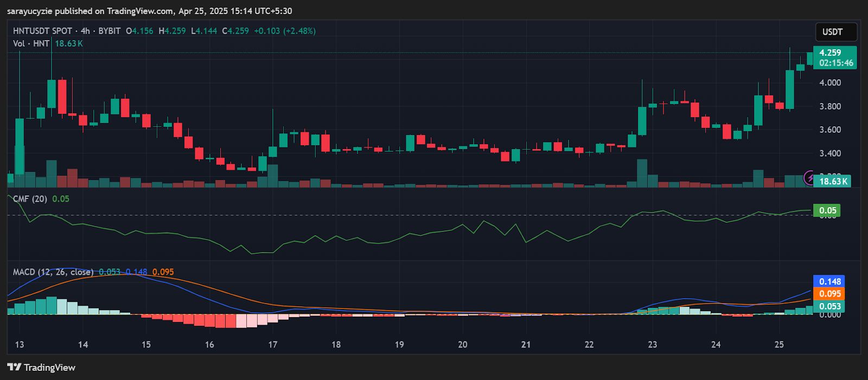Click the 4.000 price scale level
The image size is (868, 380).
pyautogui.click(x=830, y=82)
